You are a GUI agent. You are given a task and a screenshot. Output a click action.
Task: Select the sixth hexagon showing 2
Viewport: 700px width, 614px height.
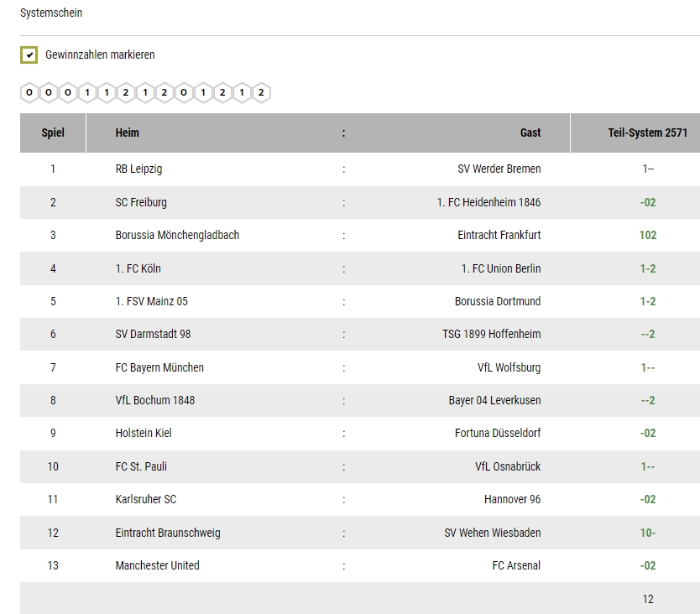[x=126, y=93]
